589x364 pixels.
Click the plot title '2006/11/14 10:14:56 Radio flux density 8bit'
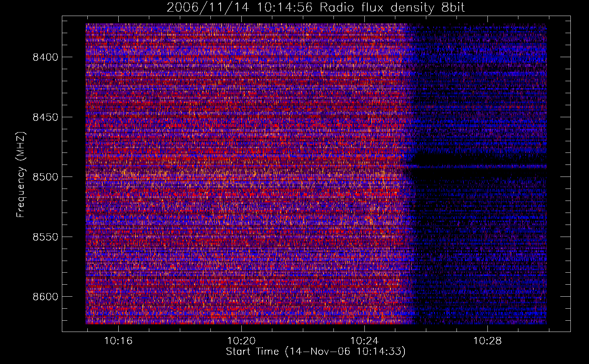[x=316, y=7]
